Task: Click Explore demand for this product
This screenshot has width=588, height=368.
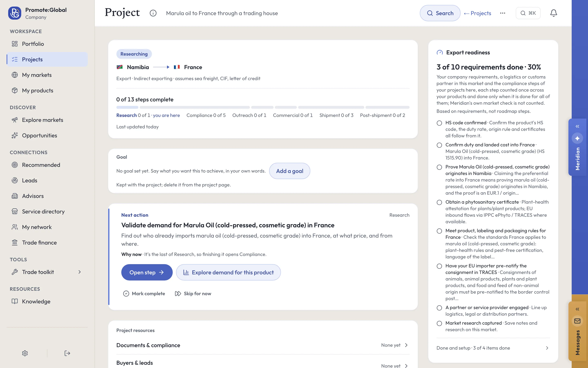Action: tap(228, 272)
